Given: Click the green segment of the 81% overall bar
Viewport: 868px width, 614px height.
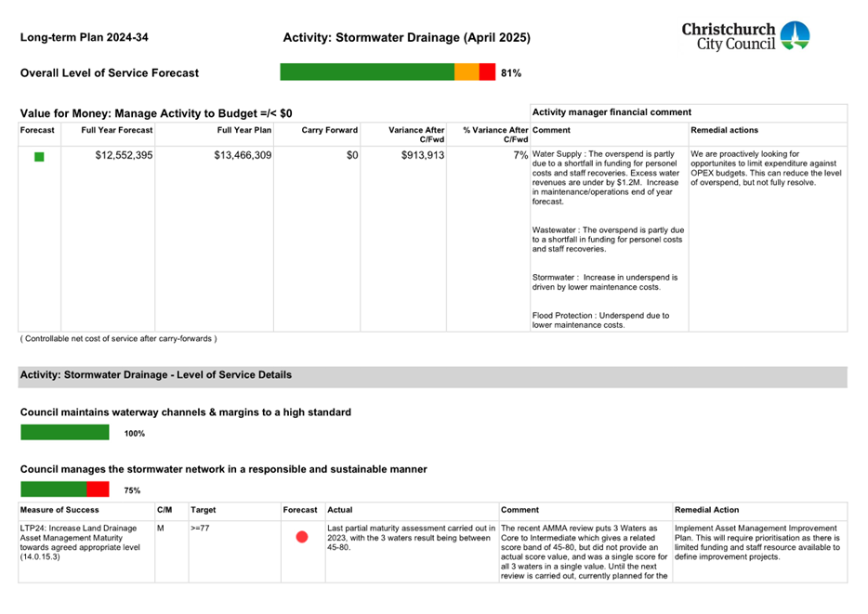Looking at the screenshot, I should (367, 72).
